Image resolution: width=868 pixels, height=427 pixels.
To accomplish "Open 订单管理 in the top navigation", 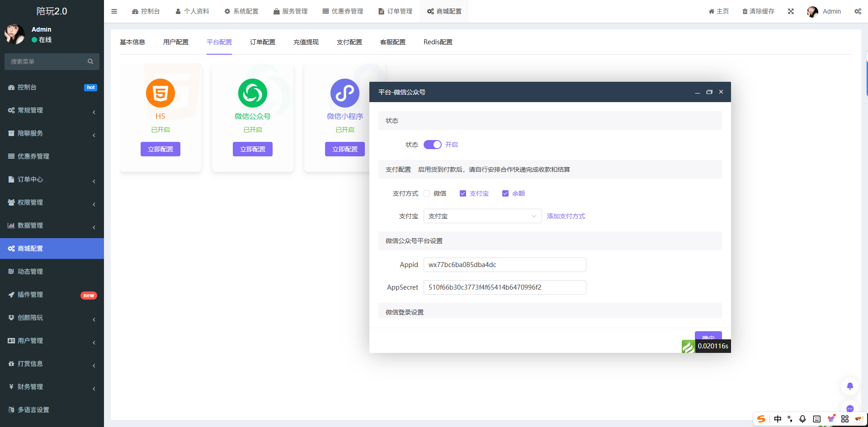I will click(x=395, y=11).
